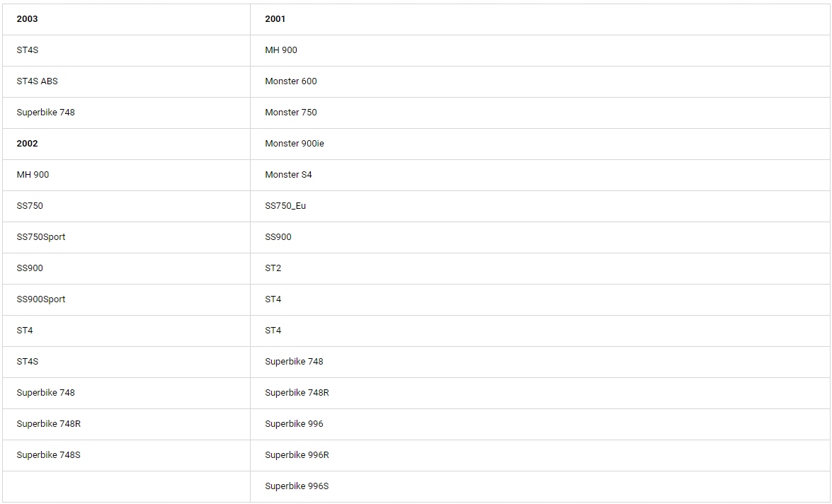Select the Monster 600 entry
Image resolution: width=832 pixels, height=504 pixels.
click(291, 81)
